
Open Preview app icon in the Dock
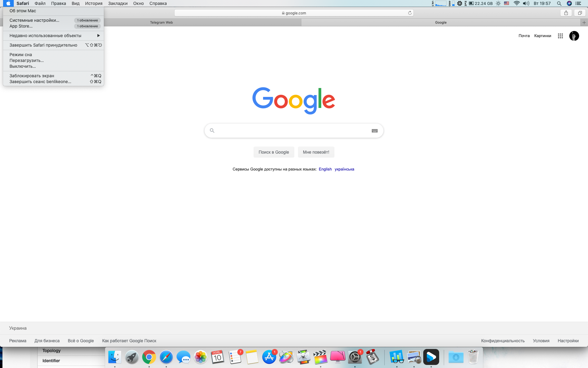tap(414, 357)
